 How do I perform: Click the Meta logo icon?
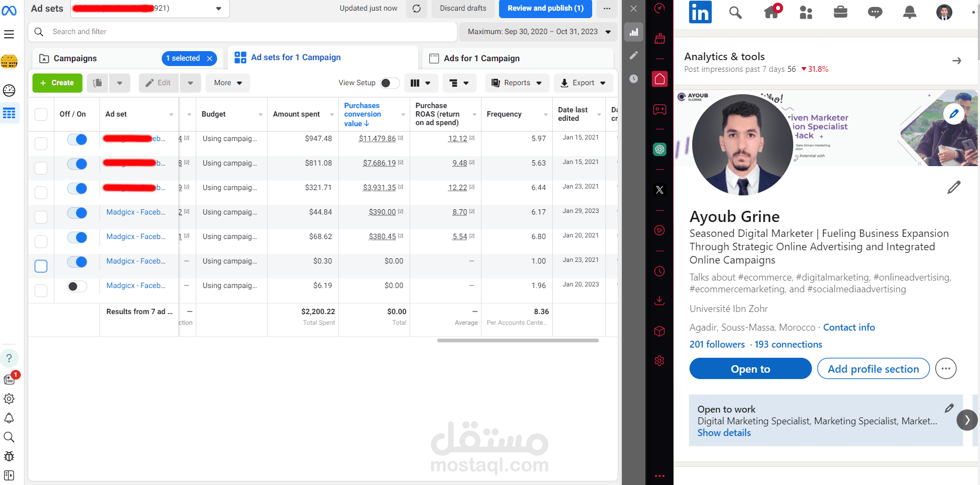[9, 10]
